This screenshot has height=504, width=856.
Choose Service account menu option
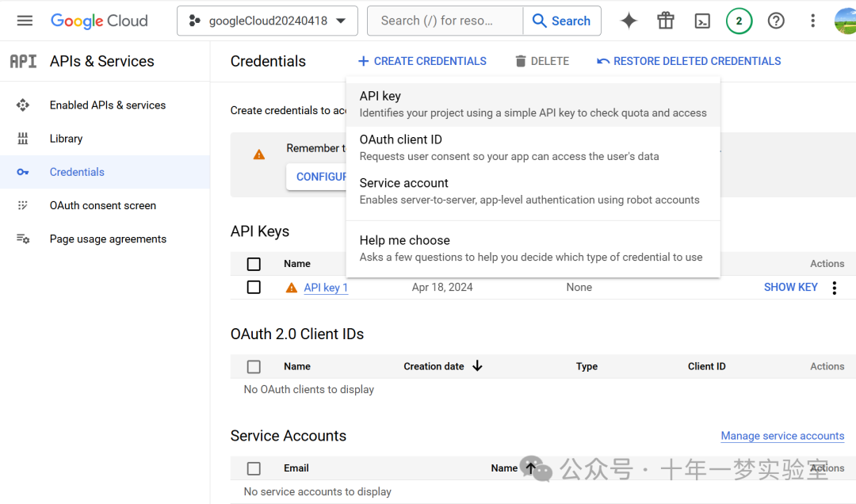(x=533, y=192)
